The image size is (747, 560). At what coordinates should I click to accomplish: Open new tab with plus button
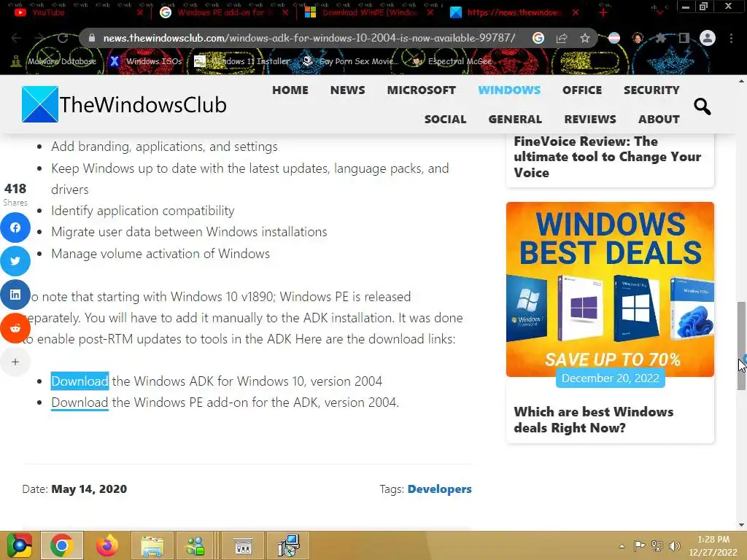[603, 12]
